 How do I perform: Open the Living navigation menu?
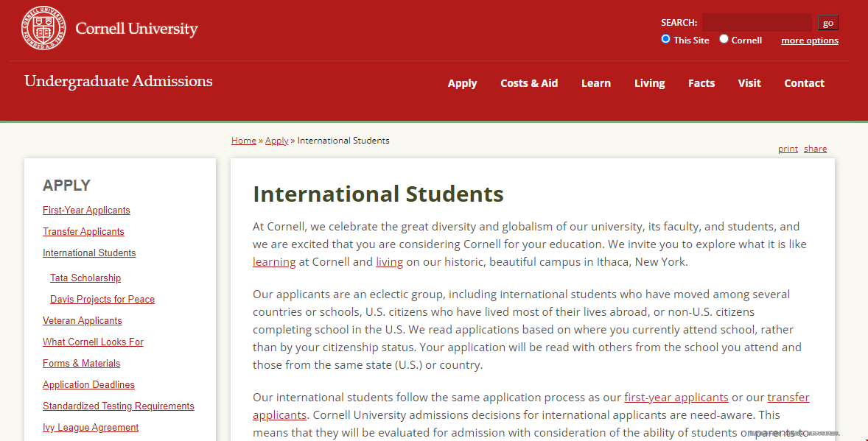click(x=649, y=83)
